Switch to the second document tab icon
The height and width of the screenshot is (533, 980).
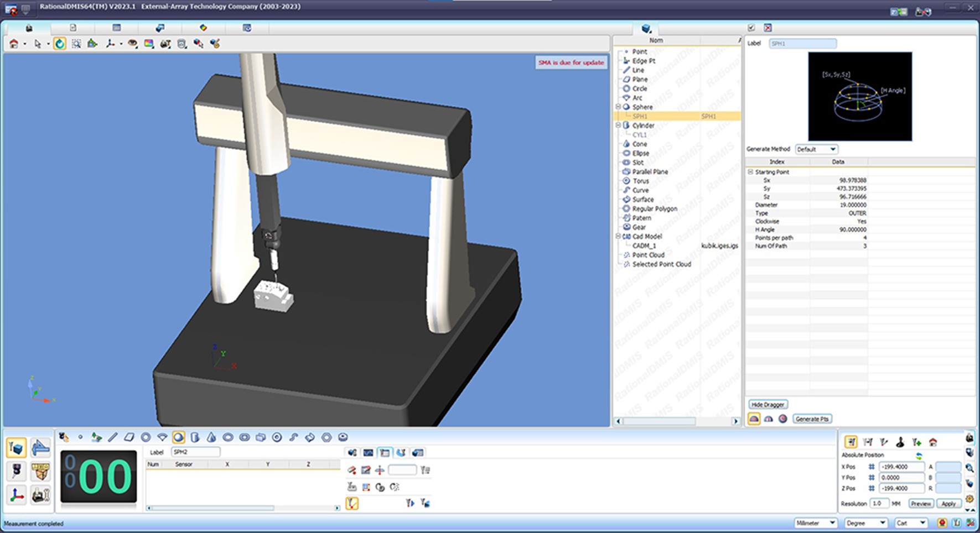click(x=73, y=28)
